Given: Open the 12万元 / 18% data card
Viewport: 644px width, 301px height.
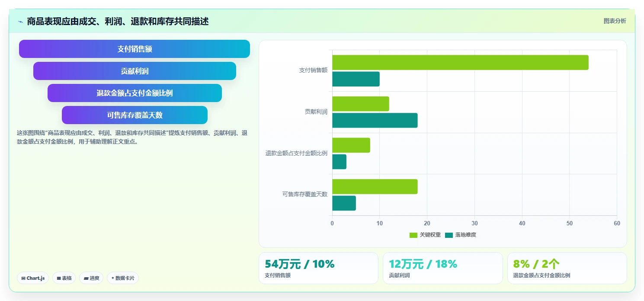Looking at the screenshot, I should (x=443, y=268).
